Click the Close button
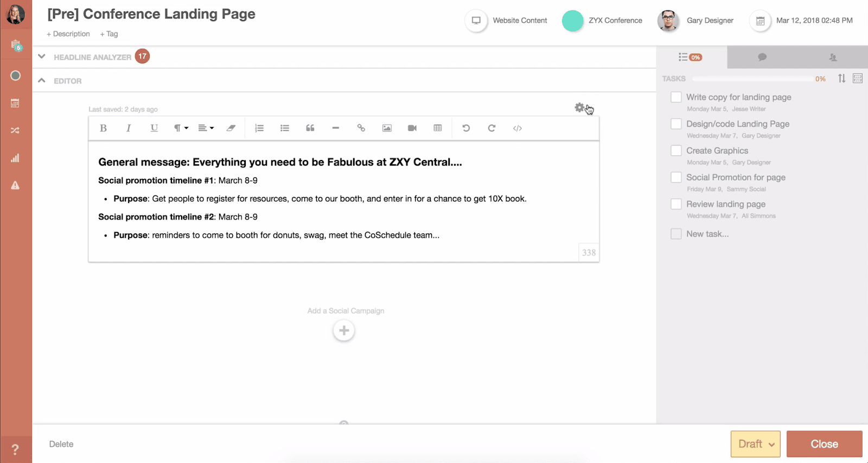This screenshot has width=868, height=463. [824, 444]
